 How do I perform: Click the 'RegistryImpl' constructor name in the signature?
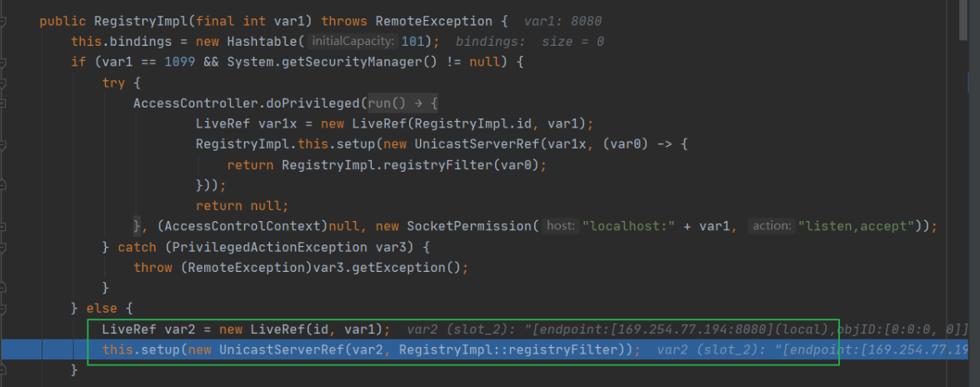[142, 21]
